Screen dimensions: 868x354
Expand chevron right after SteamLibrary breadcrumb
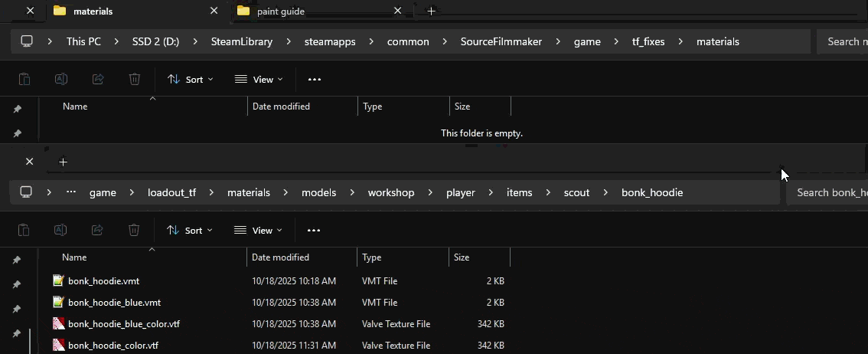click(x=289, y=41)
